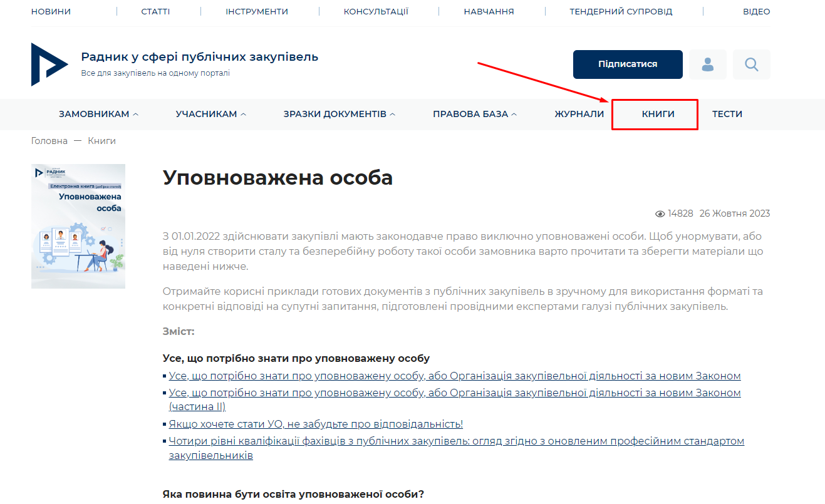Click the views eye icon
825x504 pixels.
660,214
